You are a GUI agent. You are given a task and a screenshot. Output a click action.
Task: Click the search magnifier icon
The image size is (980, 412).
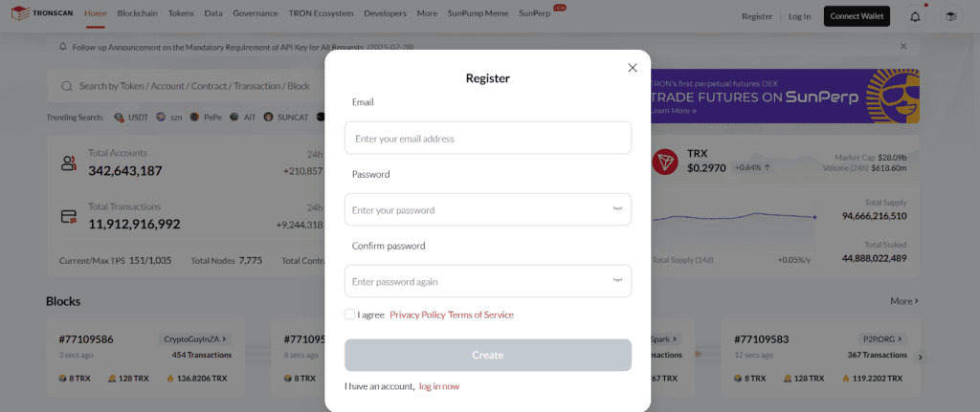pyautogui.click(x=67, y=86)
